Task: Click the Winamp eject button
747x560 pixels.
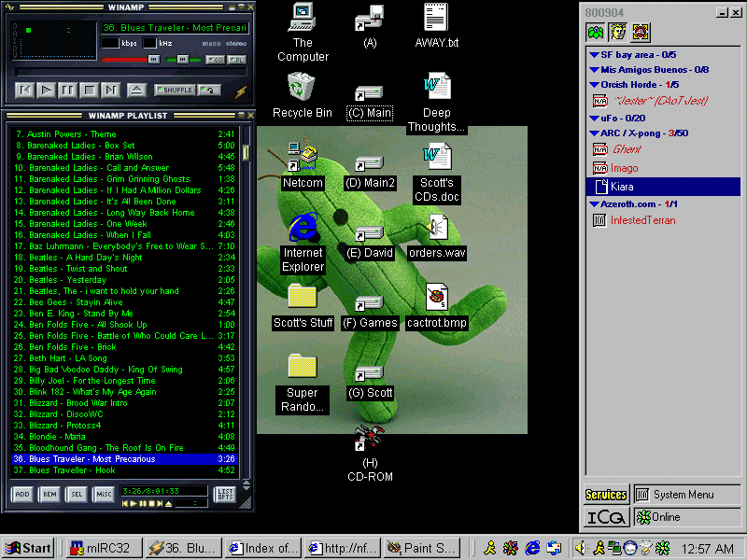Action: pos(136,90)
